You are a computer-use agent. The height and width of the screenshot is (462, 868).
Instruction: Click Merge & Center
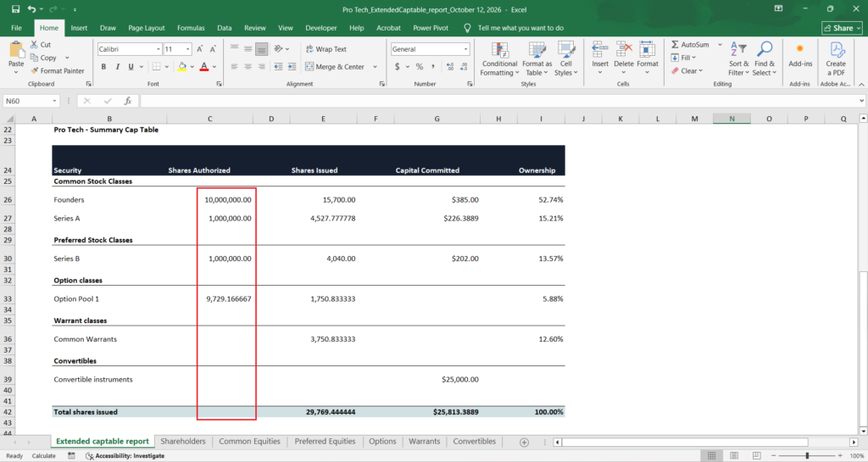(x=335, y=66)
